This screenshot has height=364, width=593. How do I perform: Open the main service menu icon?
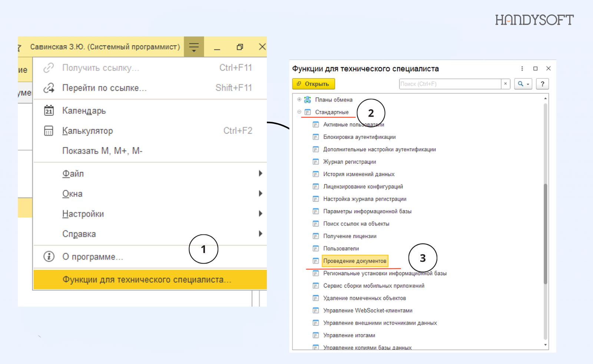coord(194,47)
